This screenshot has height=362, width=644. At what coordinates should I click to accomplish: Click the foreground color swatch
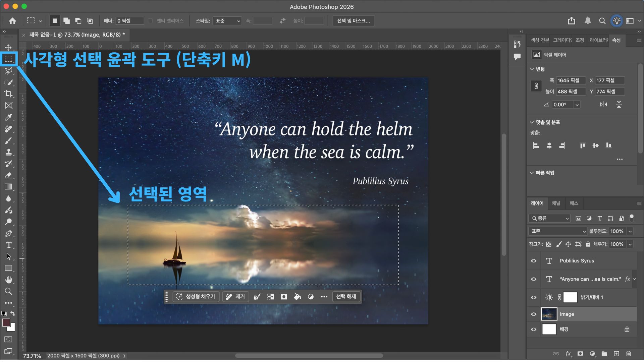click(6, 322)
